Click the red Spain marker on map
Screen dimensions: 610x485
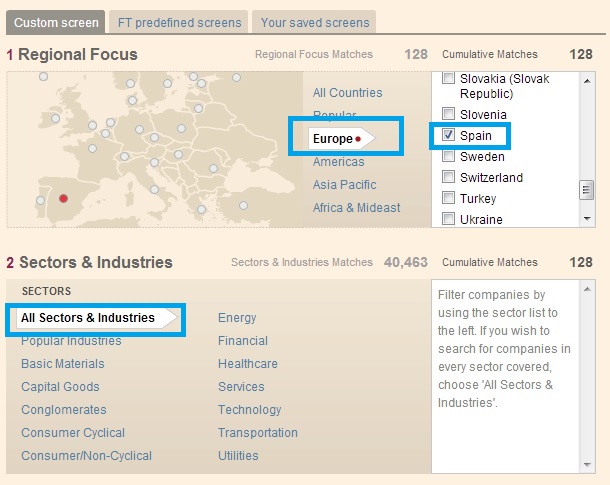coord(64,198)
